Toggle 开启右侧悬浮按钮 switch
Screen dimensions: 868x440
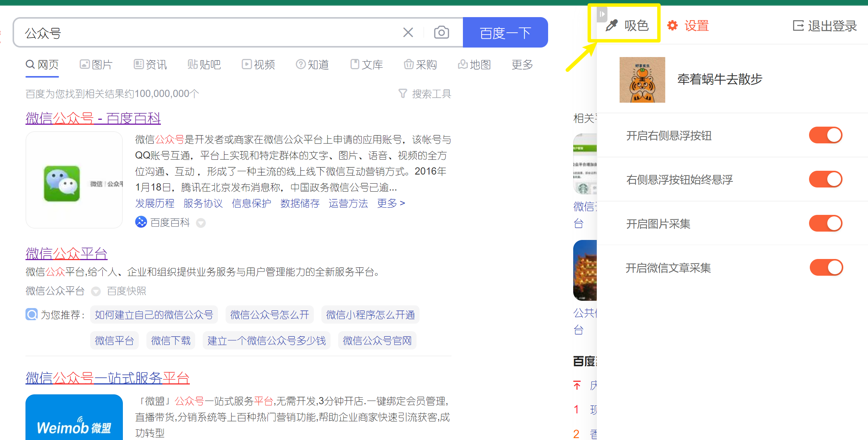tap(825, 135)
